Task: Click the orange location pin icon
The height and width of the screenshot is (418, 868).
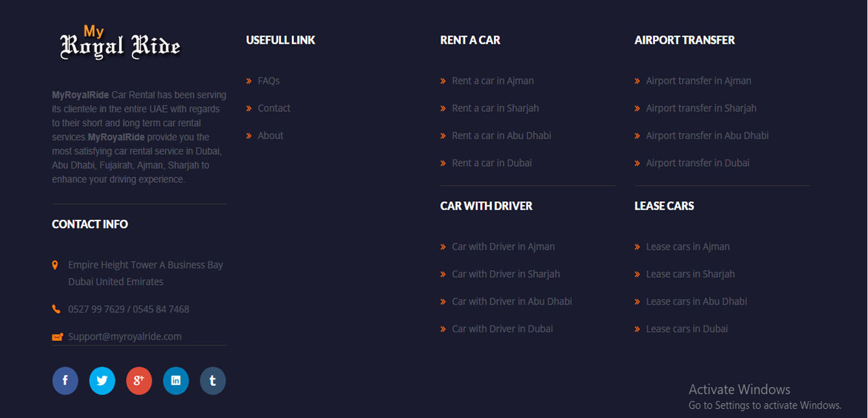Action: point(55,265)
